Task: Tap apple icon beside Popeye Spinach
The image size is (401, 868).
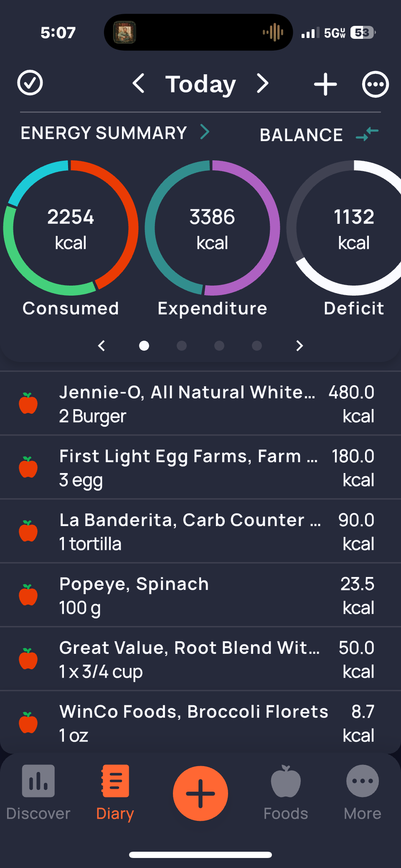Action: pyautogui.click(x=28, y=595)
